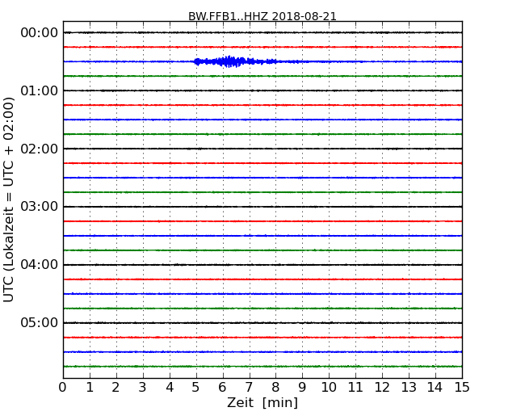Click the x-axis tick label 6
The image size is (525, 420).
pyautogui.click(x=222, y=388)
